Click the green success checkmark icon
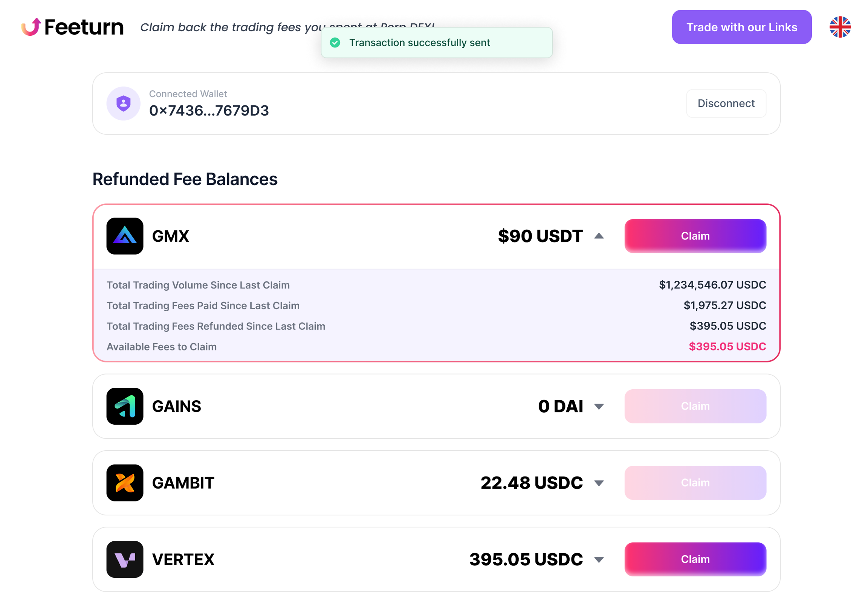This screenshot has width=868, height=614. click(335, 43)
